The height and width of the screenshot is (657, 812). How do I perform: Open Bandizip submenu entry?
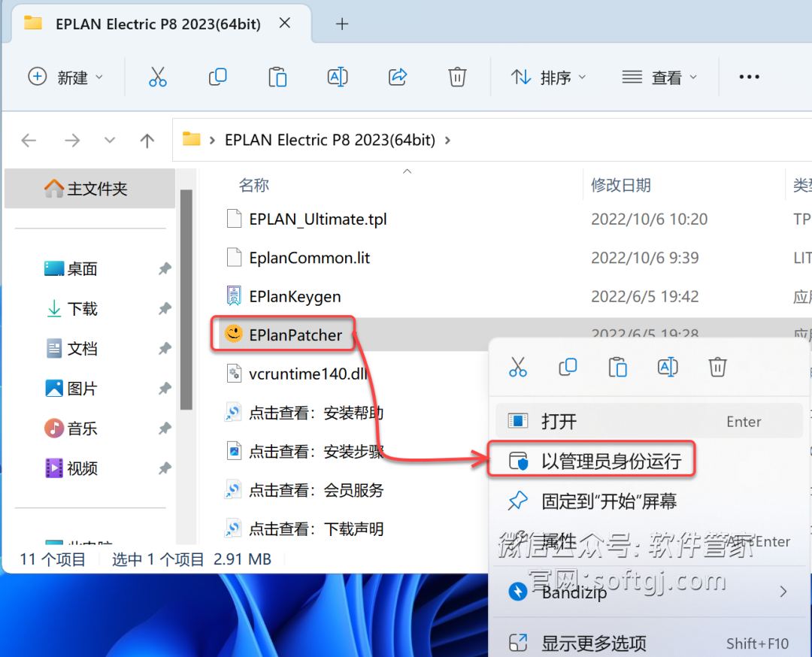(574, 592)
